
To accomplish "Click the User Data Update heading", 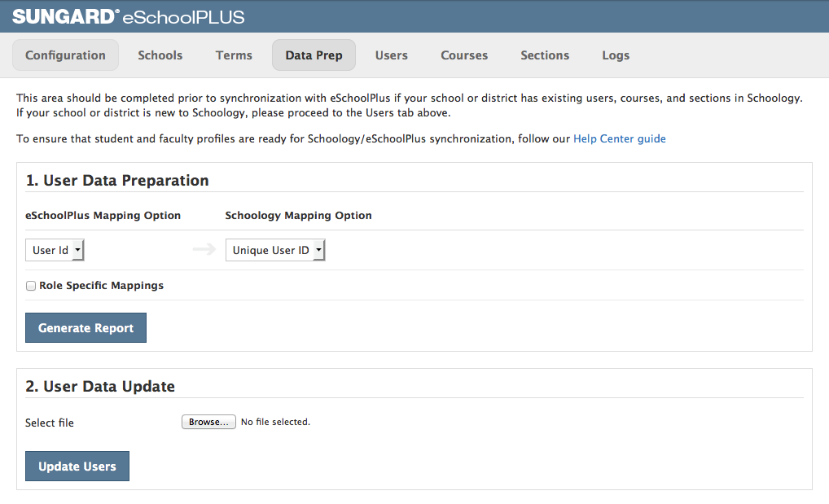I will [100, 387].
